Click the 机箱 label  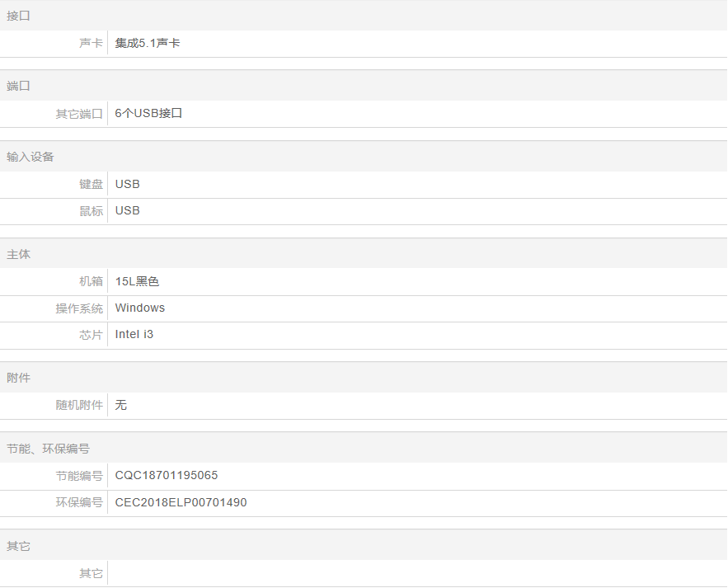(x=91, y=281)
